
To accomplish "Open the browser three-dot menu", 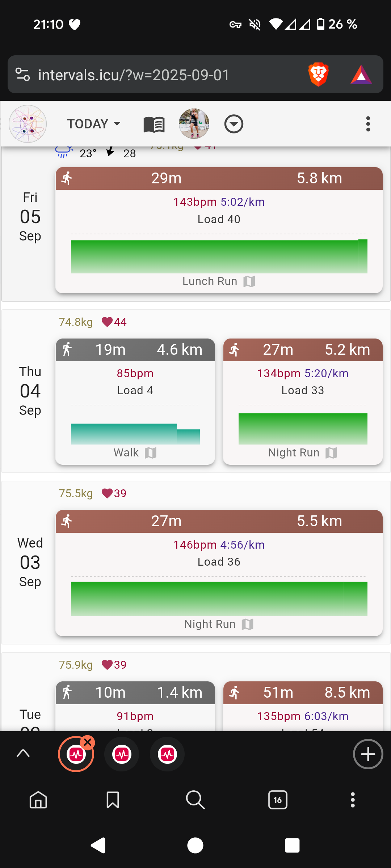I will 353,800.
